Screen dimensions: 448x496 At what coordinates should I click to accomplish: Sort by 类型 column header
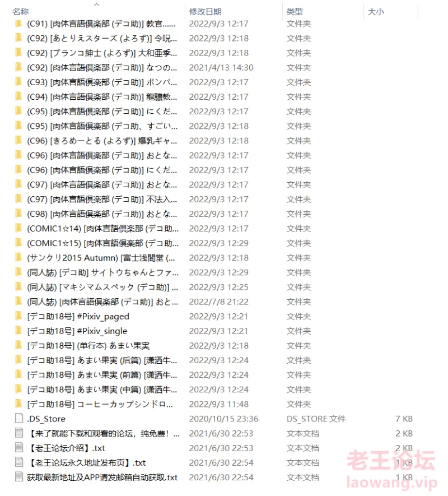(x=295, y=12)
